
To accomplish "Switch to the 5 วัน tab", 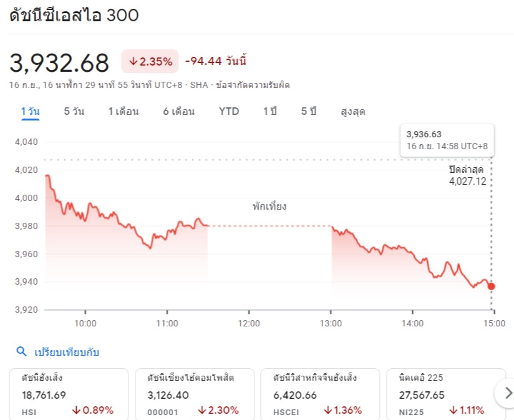I will click(74, 112).
